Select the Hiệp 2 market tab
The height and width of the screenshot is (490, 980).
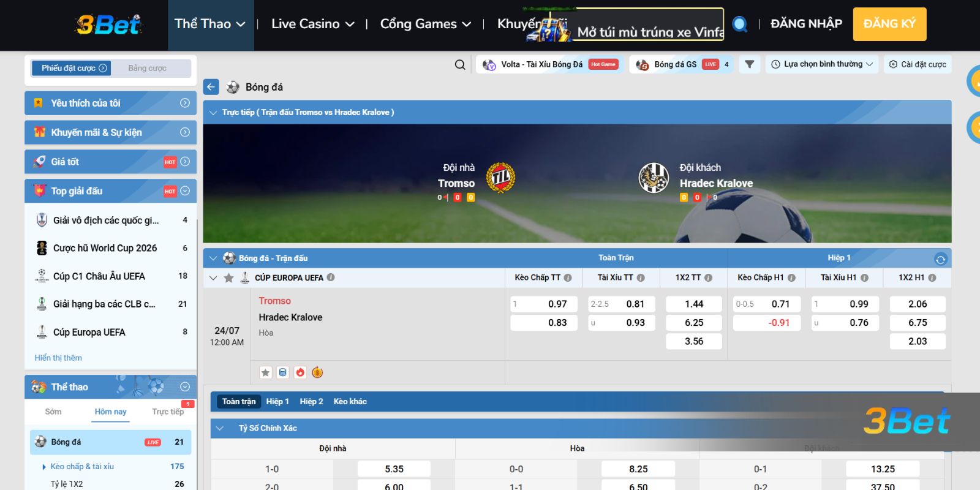tap(311, 402)
